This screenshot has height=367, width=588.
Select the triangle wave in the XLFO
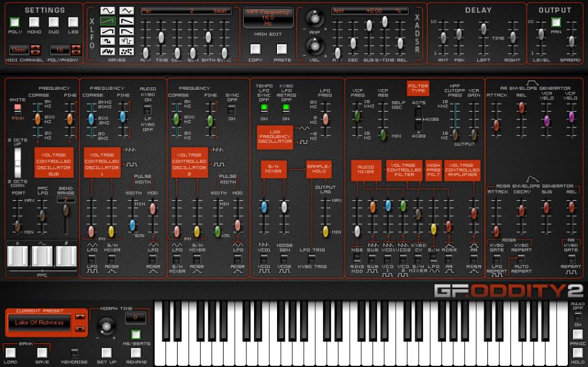(127, 10)
